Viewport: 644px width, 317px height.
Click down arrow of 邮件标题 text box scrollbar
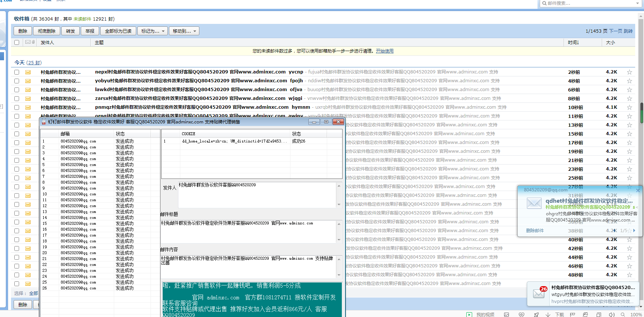339,239
